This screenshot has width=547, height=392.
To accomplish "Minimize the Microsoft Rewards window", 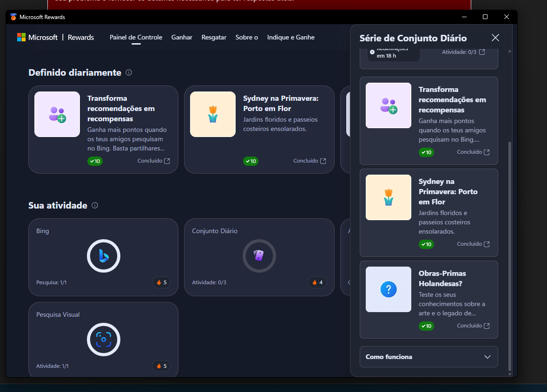I will pos(464,17).
